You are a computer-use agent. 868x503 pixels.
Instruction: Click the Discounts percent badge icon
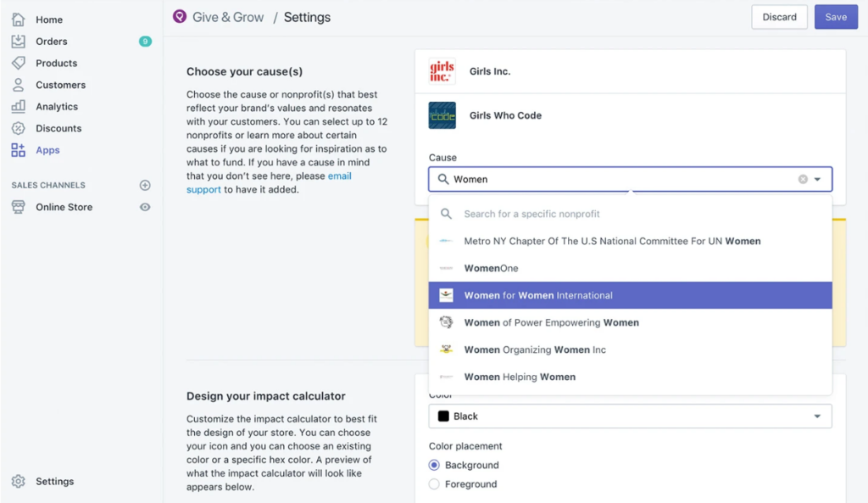19,128
